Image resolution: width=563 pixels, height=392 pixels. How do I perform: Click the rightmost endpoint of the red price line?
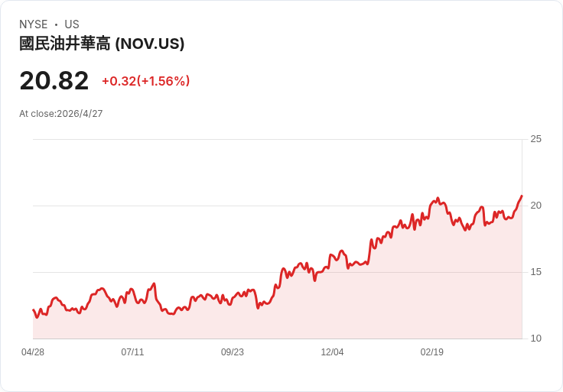[522, 196]
